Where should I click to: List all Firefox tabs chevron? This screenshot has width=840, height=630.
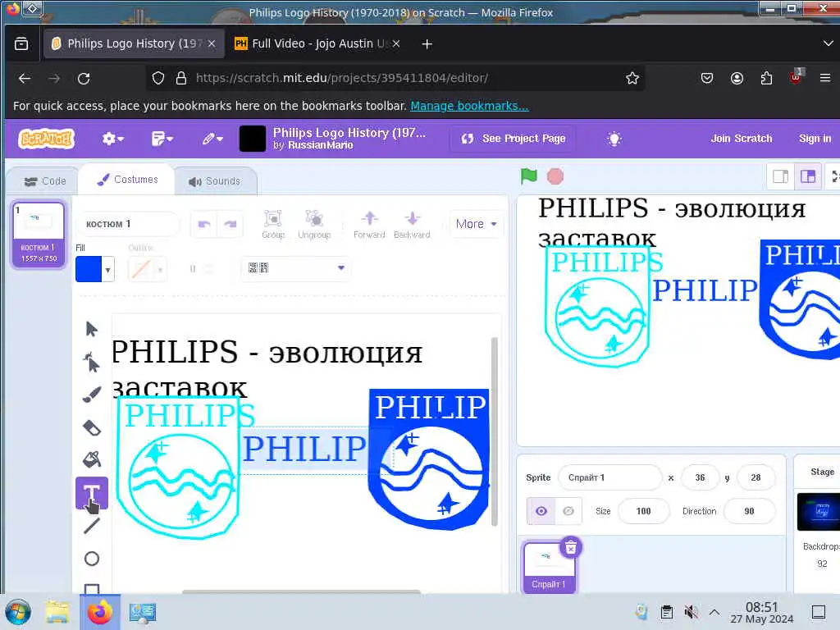[x=828, y=43]
